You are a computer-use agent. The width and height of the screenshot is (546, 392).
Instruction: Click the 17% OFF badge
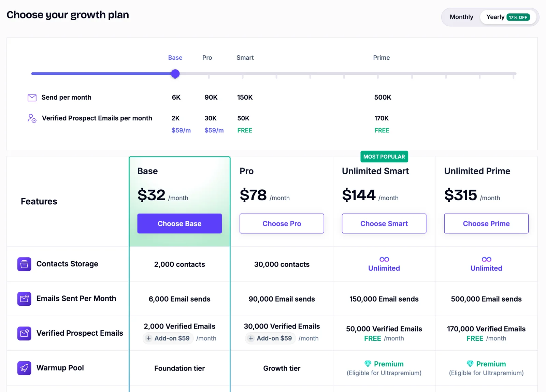pyautogui.click(x=518, y=17)
